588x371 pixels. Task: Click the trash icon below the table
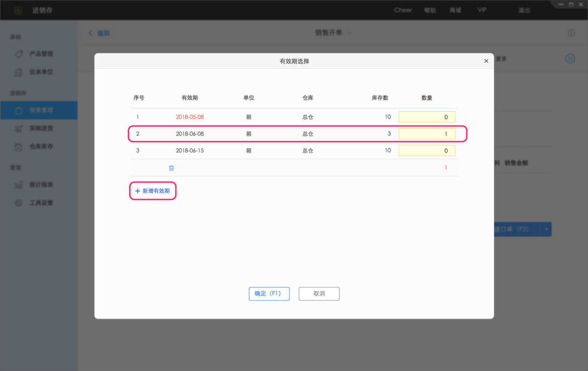pyautogui.click(x=171, y=168)
